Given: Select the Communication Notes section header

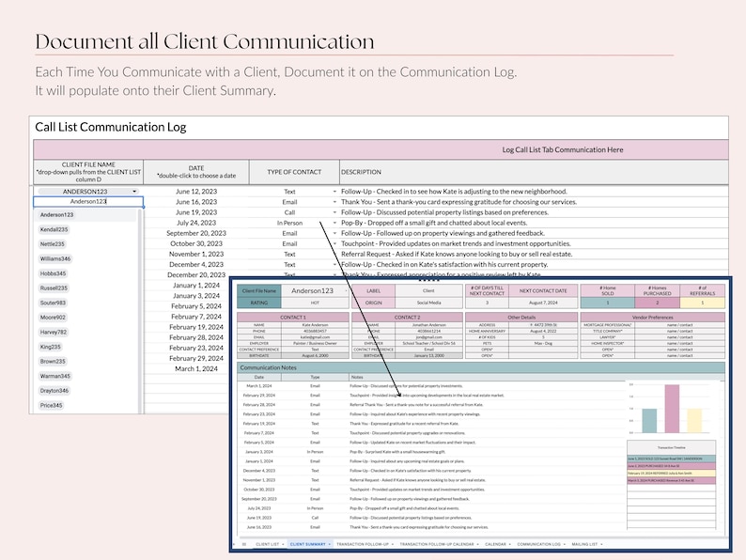Looking at the screenshot, I should tap(480, 367).
